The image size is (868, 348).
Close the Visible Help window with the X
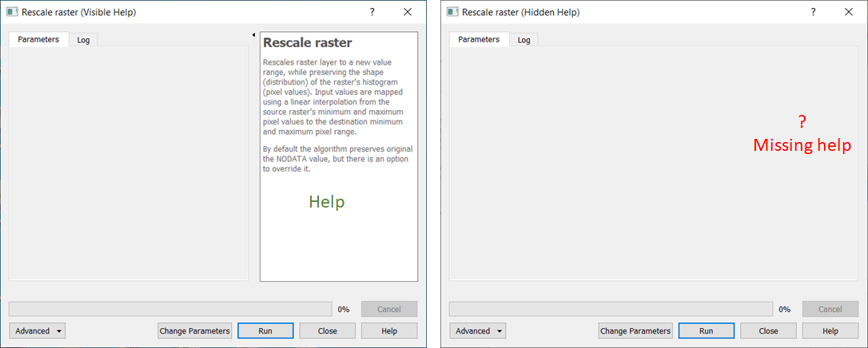pyautogui.click(x=408, y=12)
